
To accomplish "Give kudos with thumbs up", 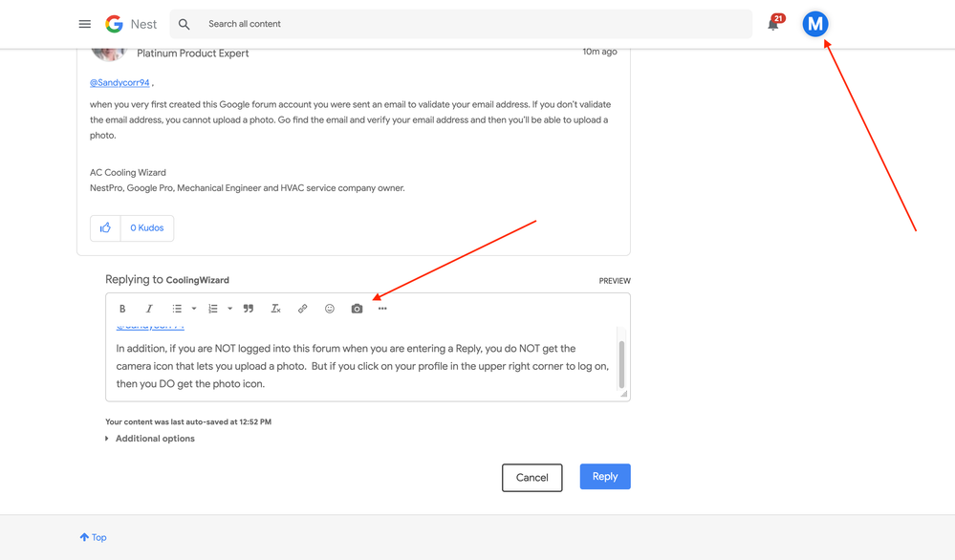I will 105,228.
